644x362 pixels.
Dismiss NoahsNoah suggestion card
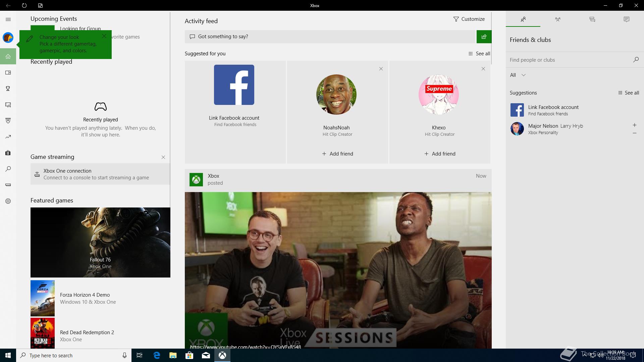[x=381, y=69]
